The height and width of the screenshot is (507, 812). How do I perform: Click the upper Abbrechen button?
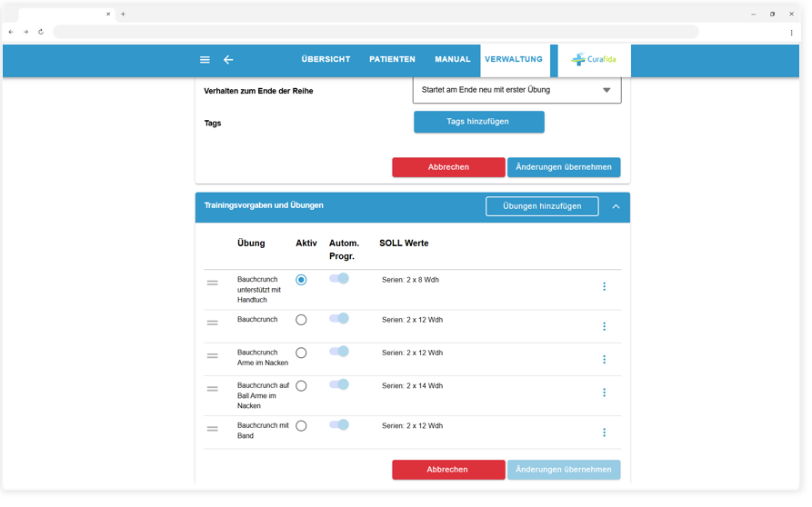pyautogui.click(x=448, y=167)
